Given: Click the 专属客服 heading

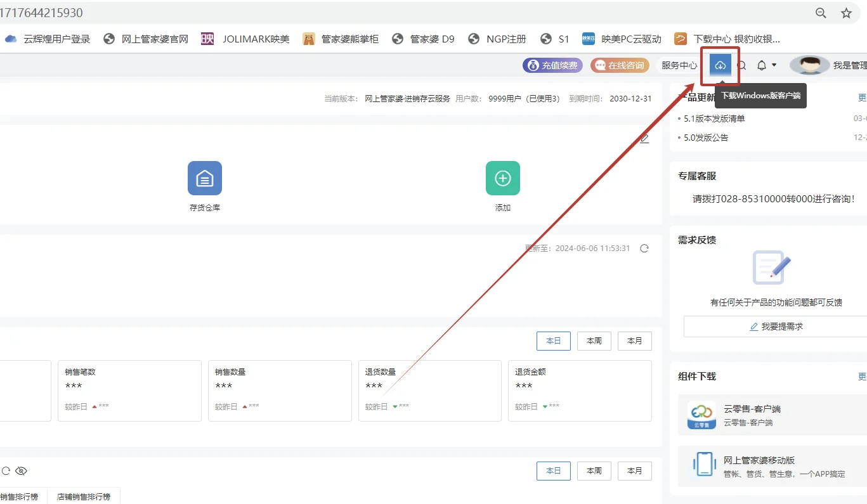Looking at the screenshot, I should pos(697,176).
